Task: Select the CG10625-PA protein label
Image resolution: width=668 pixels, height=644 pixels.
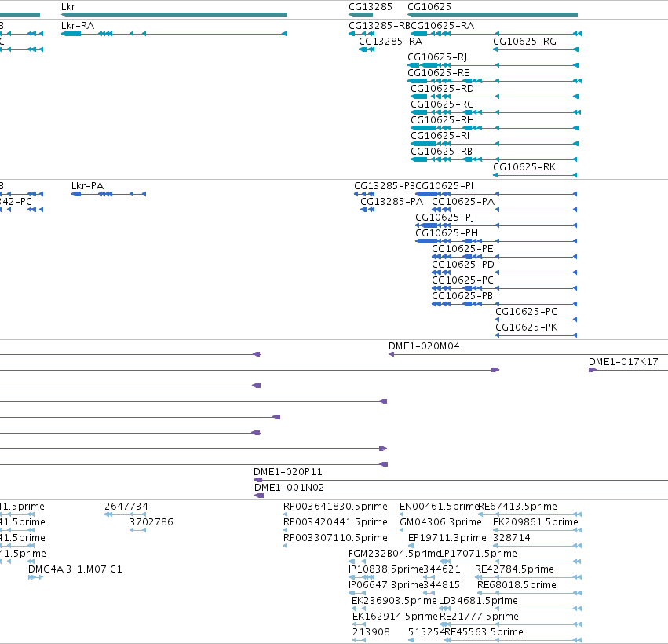Action: click(x=463, y=202)
